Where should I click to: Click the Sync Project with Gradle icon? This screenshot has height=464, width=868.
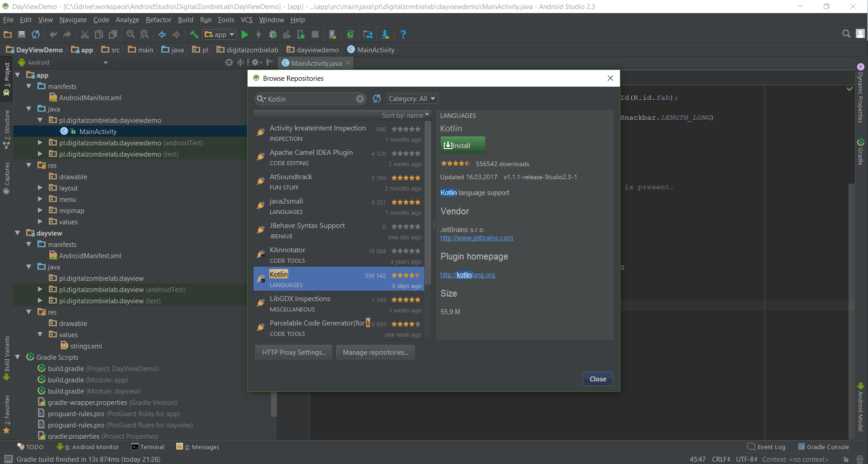[350, 34]
